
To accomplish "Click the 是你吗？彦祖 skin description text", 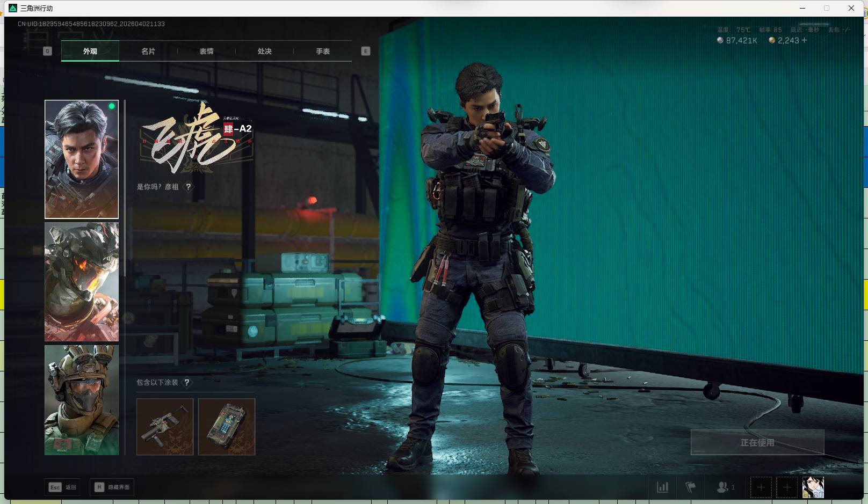I will click(157, 187).
